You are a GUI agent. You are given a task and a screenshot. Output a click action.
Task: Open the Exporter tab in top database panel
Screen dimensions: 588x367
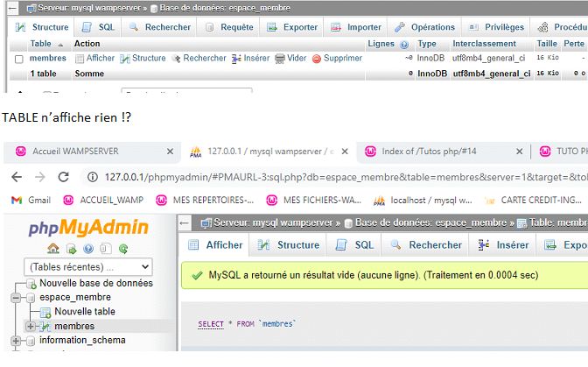(x=291, y=27)
